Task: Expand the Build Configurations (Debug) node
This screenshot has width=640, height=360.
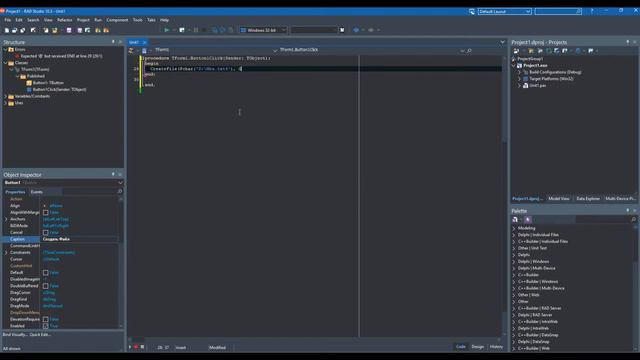Action: pos(520,72)
